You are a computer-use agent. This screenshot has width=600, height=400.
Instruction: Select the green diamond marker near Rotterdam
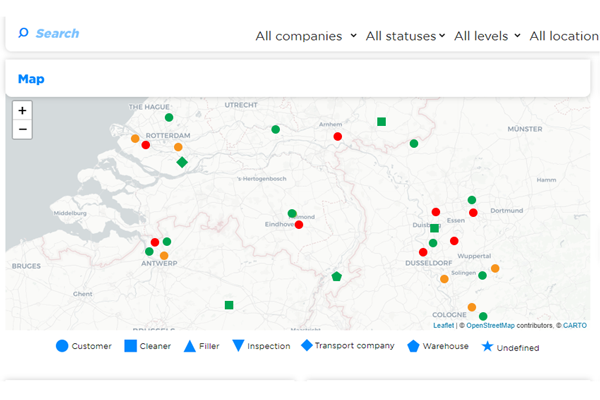coord(182,162)
